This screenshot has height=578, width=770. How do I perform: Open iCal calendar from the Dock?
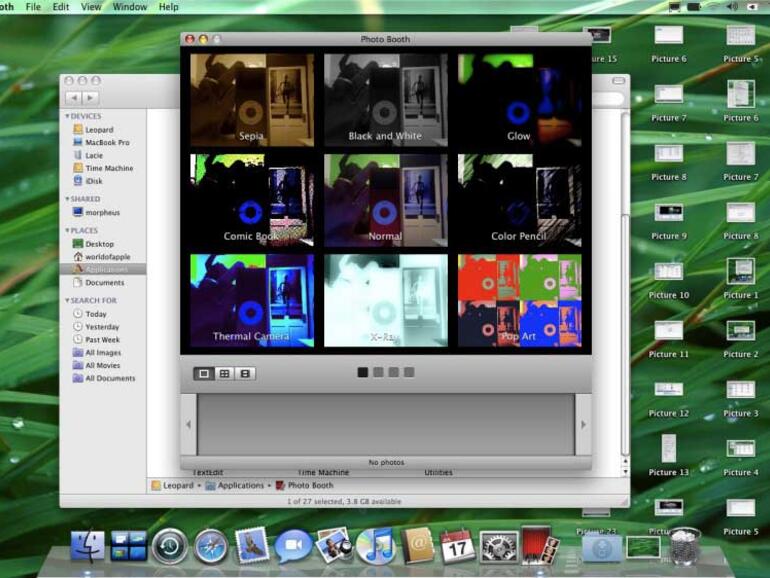tap(456, 545)
